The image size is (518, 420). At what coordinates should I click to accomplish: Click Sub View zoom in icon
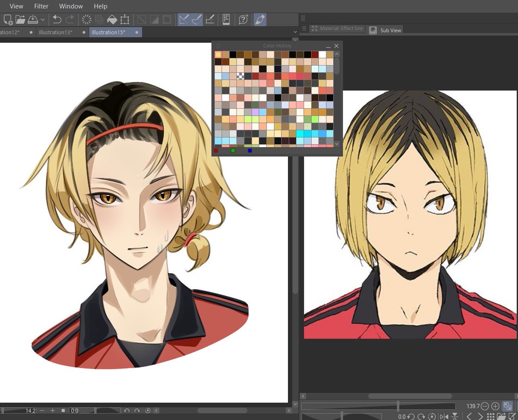495,406
